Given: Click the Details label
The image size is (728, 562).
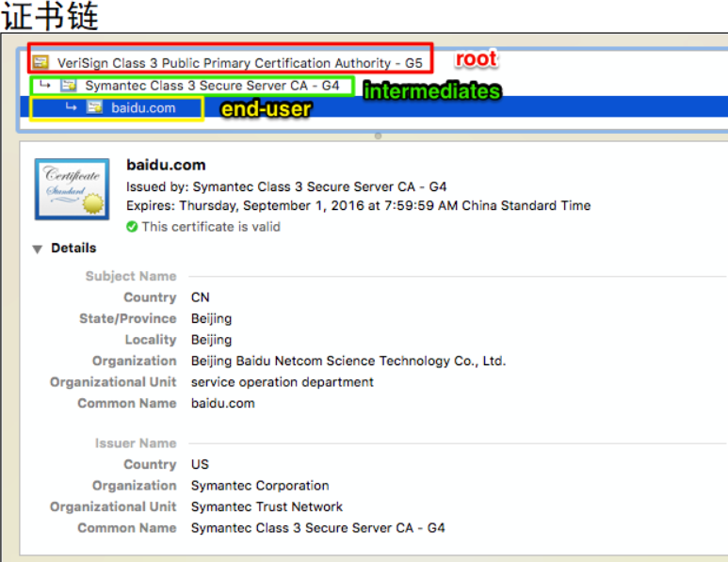Looking at the screenshot, I should (73, 248).
